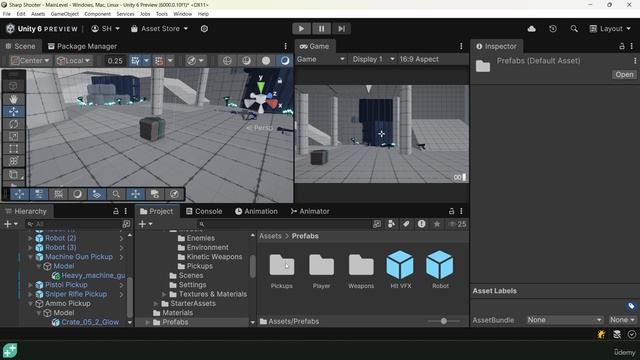Image resolution: width=640 pixels, height=360 pixels.
Task: Toggle hidden packages visibility counter 25
Action: click(457, 224)
